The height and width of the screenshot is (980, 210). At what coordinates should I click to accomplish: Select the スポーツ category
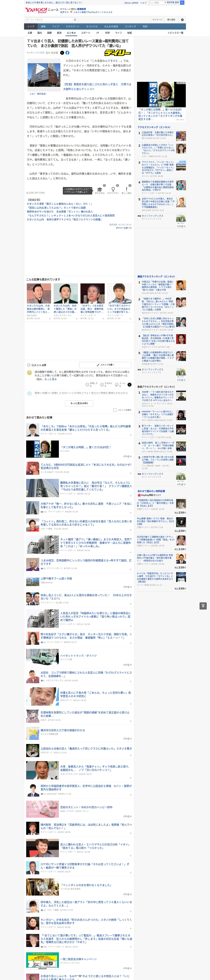pos(86,33)
